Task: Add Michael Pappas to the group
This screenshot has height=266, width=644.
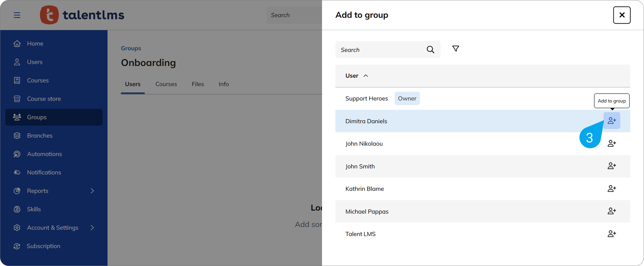Action: click(612, 211)
